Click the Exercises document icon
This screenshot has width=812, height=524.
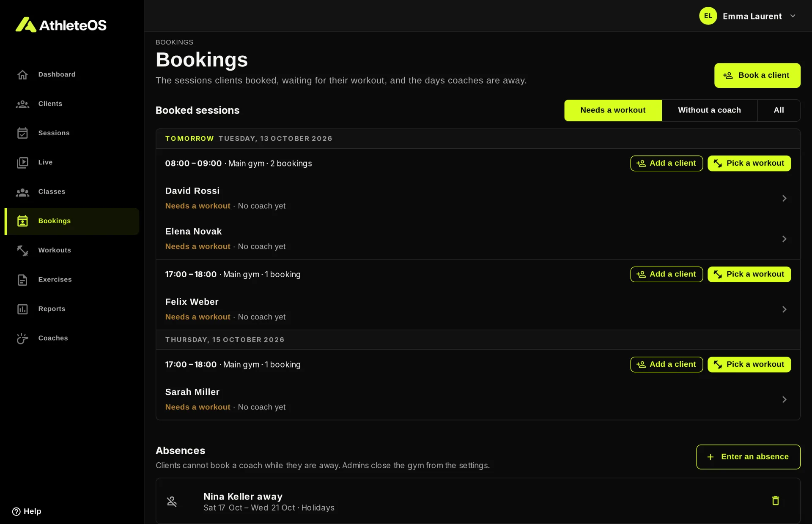(x=22, y=280)
